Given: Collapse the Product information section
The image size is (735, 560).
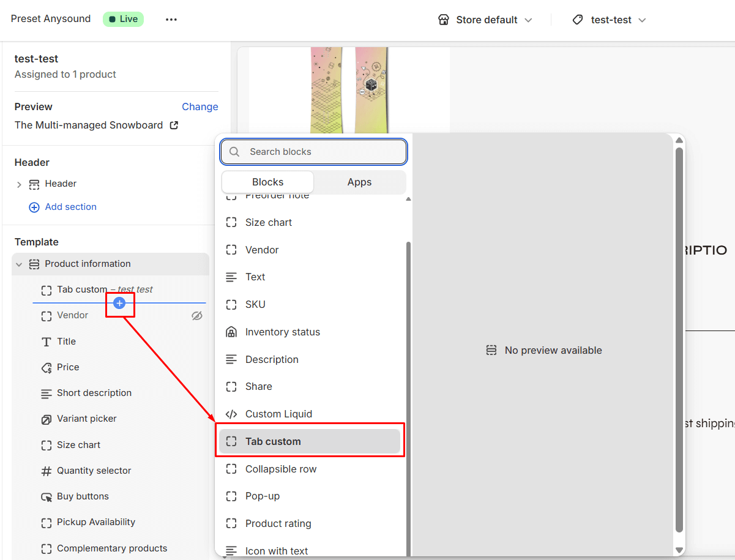Looking at the screenshot, I should coord(18,264).
